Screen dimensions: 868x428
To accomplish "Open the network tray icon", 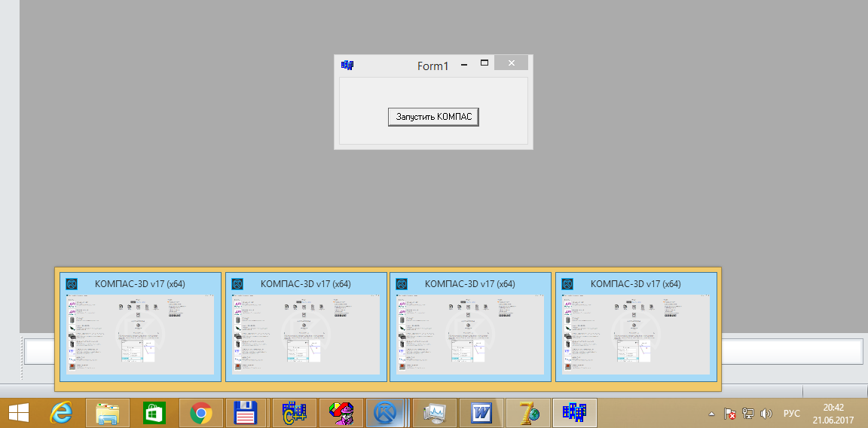I will (748, 414).
